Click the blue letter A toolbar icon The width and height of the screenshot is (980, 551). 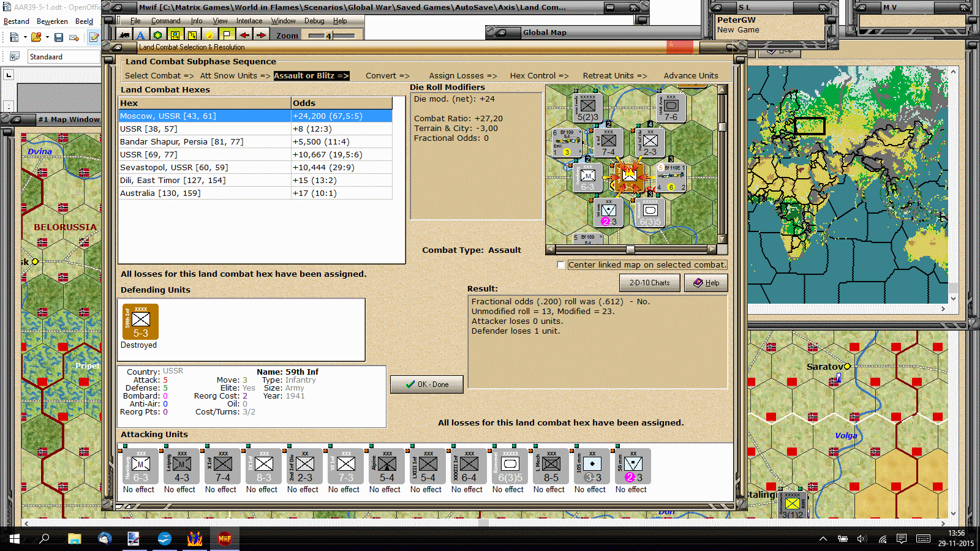tap(141, 36)
